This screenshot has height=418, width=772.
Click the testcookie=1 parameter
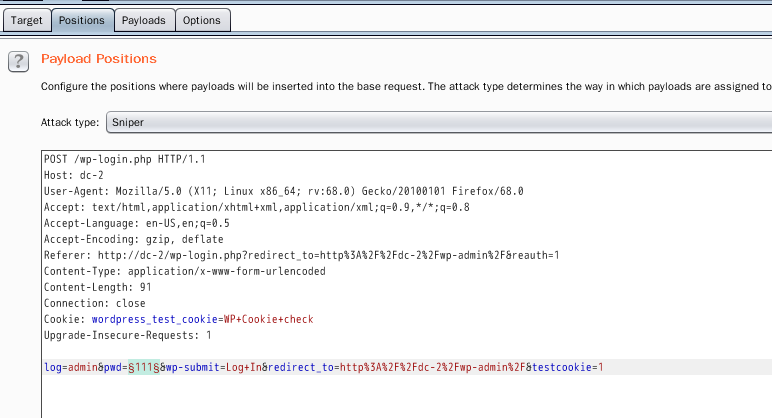[x=568, y=367]
